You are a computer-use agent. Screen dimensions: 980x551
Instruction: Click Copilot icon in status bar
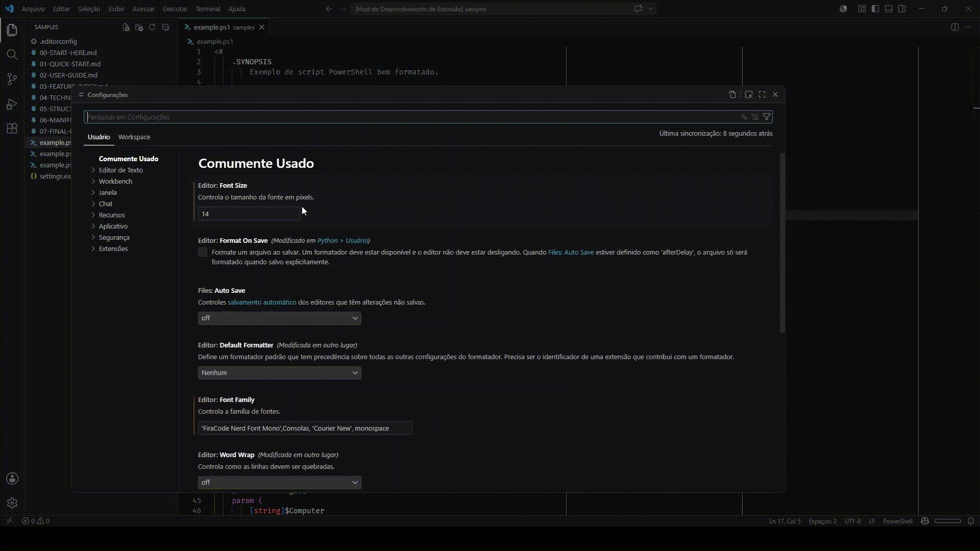[x=924, y=521]
